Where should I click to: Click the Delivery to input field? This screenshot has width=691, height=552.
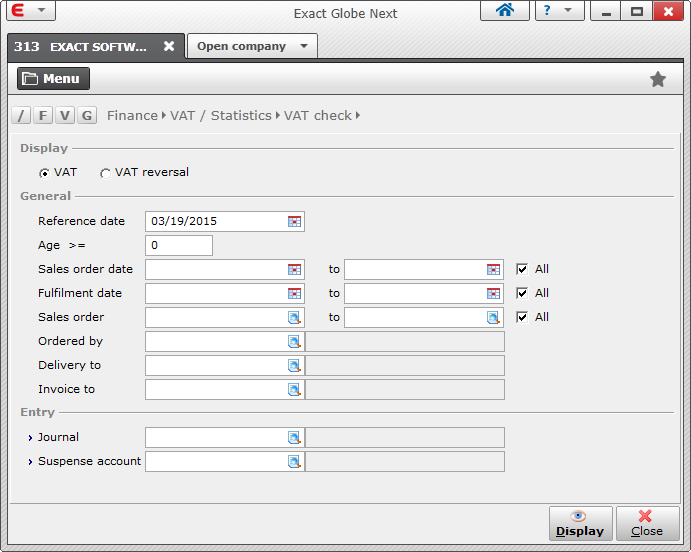[225, 365]
